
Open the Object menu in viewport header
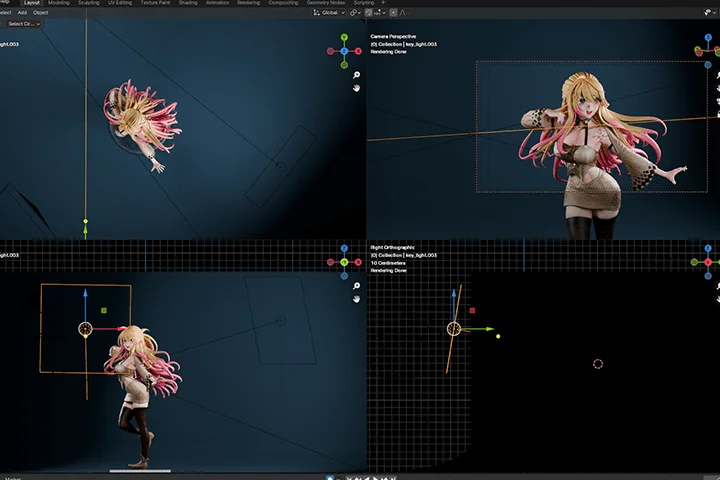click(x=40, y=13)
